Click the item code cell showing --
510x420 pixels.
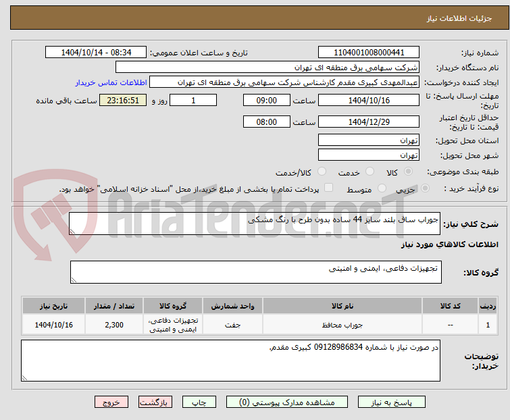450,324
